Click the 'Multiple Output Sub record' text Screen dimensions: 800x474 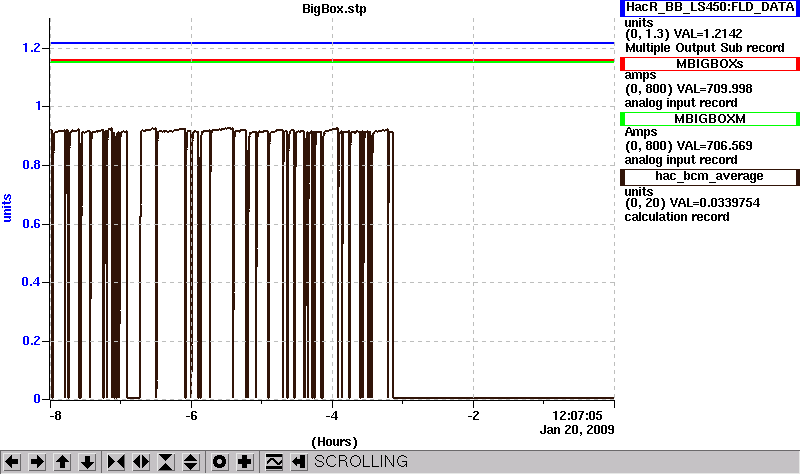(705, 48)
